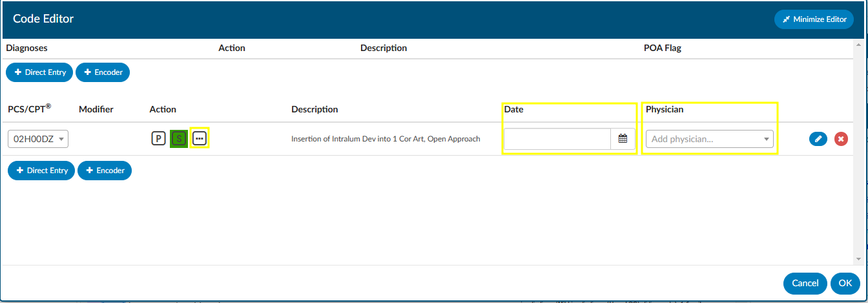
Task: Toggle the green S secondary action
Action: tap(179, 138)
